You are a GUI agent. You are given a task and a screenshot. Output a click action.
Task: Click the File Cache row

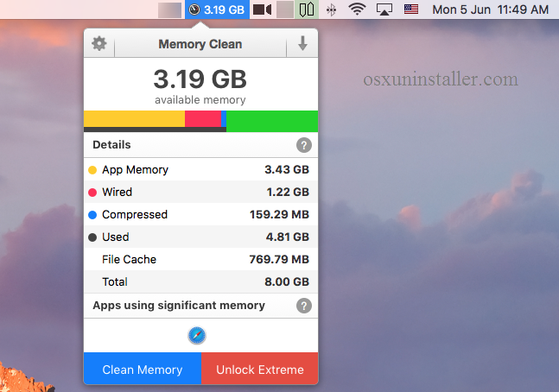click(200, 260)
